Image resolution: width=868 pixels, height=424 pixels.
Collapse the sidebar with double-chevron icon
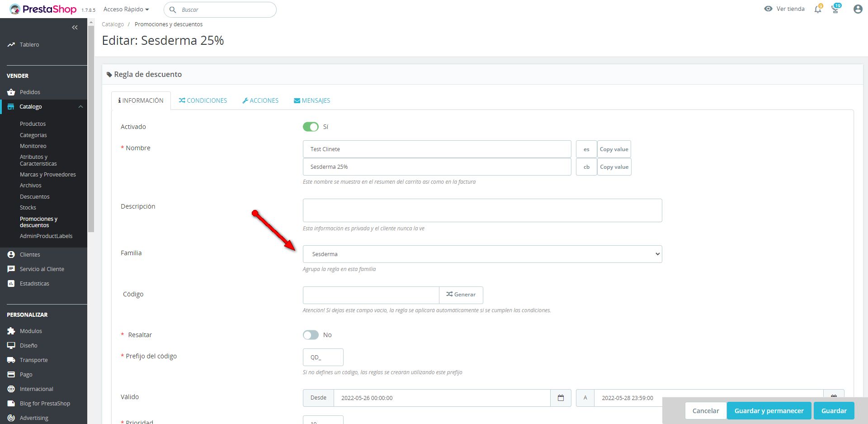(x=75, y=28)
